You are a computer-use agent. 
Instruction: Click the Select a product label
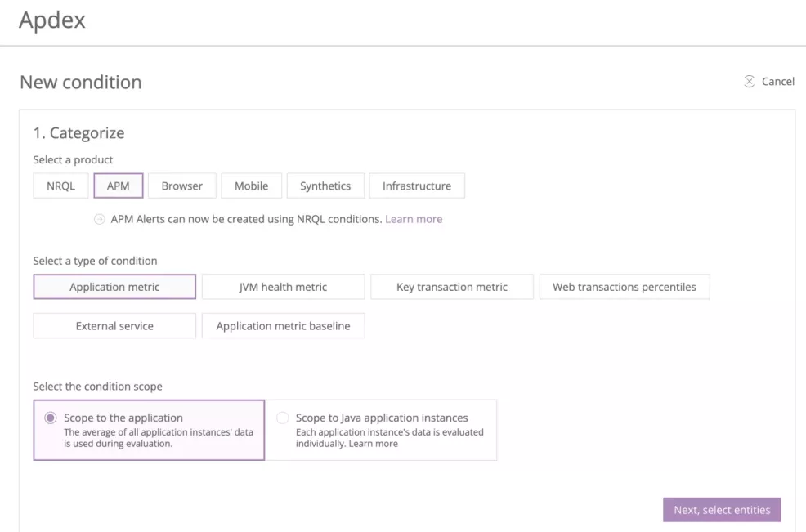[x=73, y=160]
